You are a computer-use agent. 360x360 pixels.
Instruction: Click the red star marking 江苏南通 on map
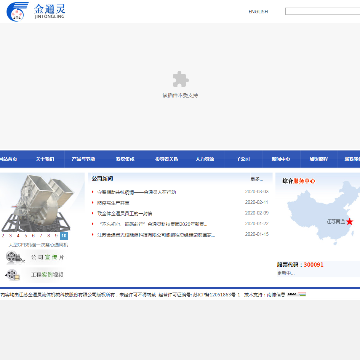tap(349, 222)
